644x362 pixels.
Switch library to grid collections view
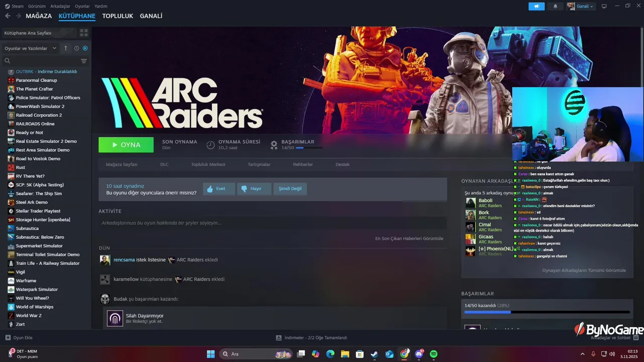pos(84,33)
